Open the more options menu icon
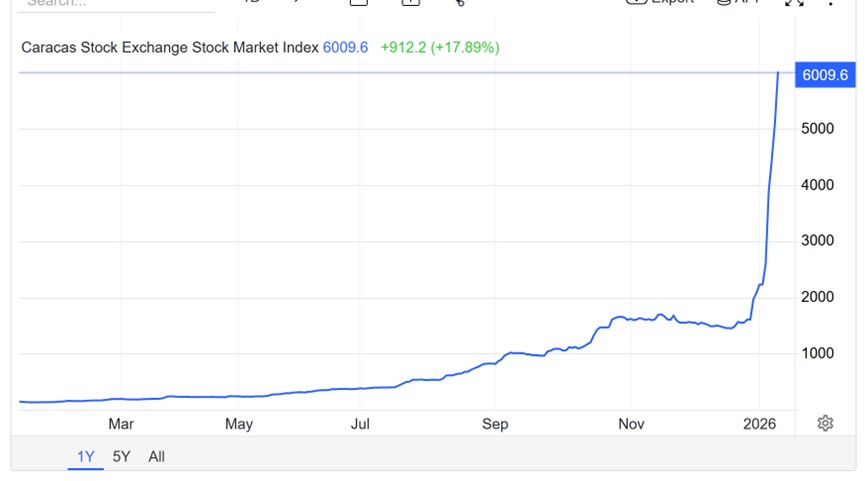Viewport: 865px width, 481px height. [x=832, y=3]
